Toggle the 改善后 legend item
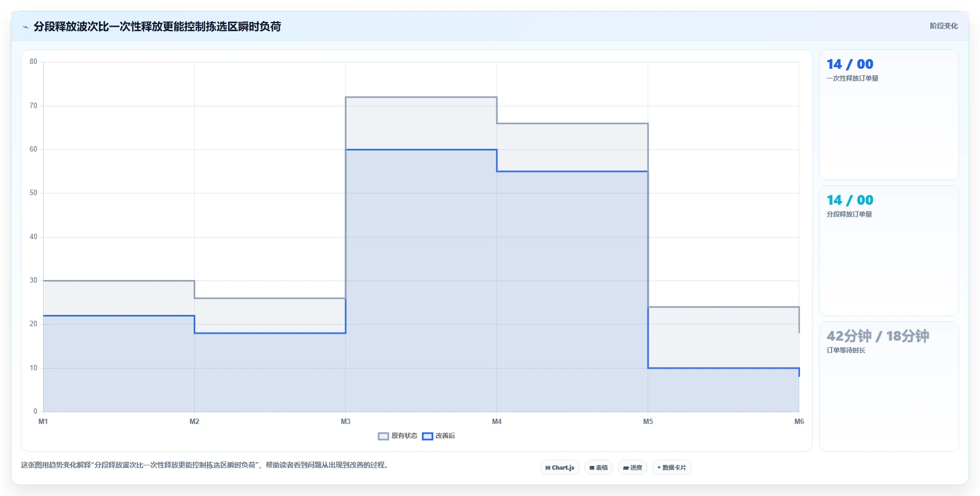The image size is (980, 496). pos(439,436)
